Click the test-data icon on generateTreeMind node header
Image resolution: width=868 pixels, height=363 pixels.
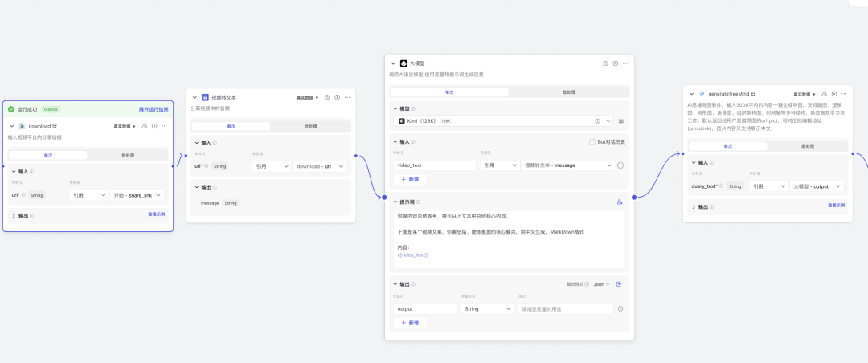[825, 94]
